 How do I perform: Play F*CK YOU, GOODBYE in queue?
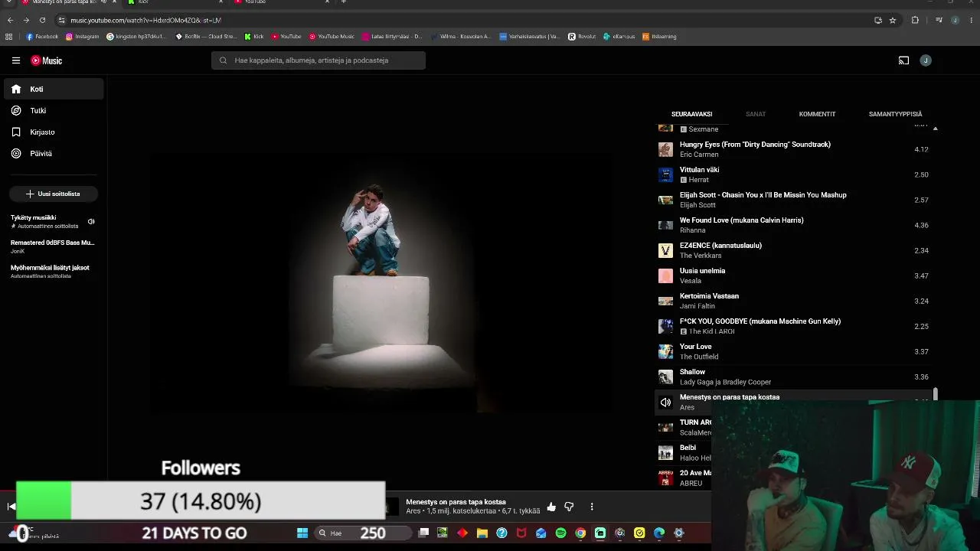pos(794,326)
